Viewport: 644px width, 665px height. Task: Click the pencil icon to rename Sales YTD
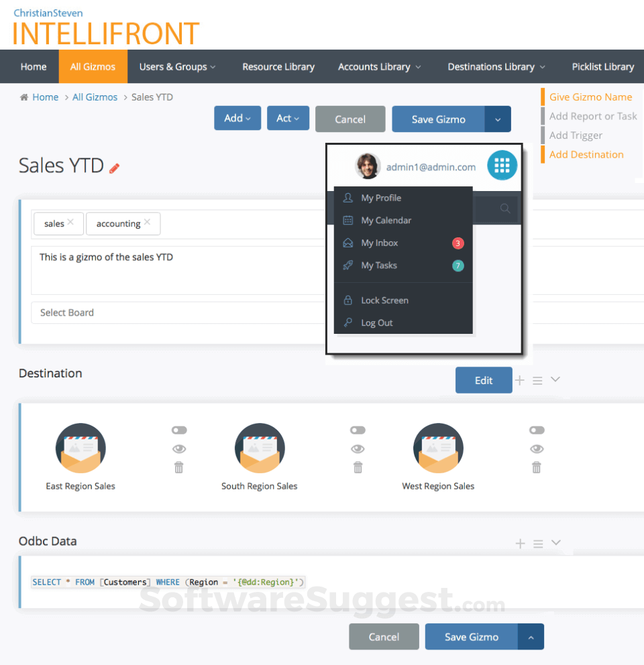click(x=115, y=168)
